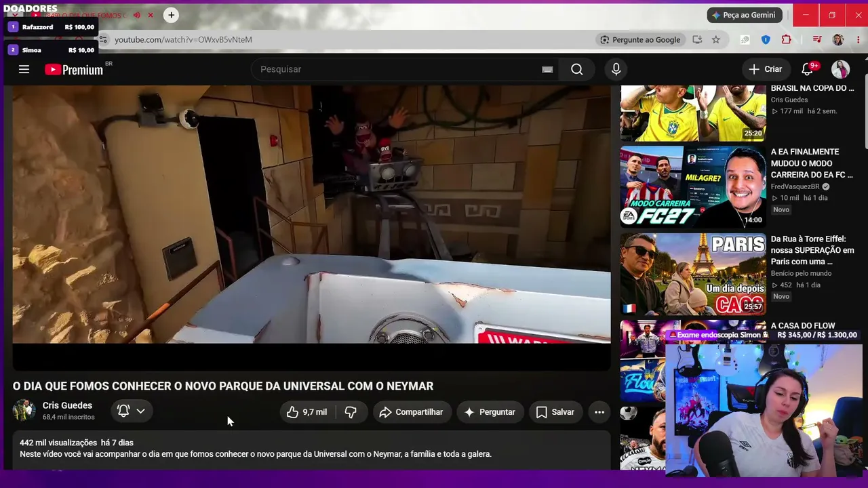Save the video with Salvar
The image size is (868, 488).
[555, 412]
